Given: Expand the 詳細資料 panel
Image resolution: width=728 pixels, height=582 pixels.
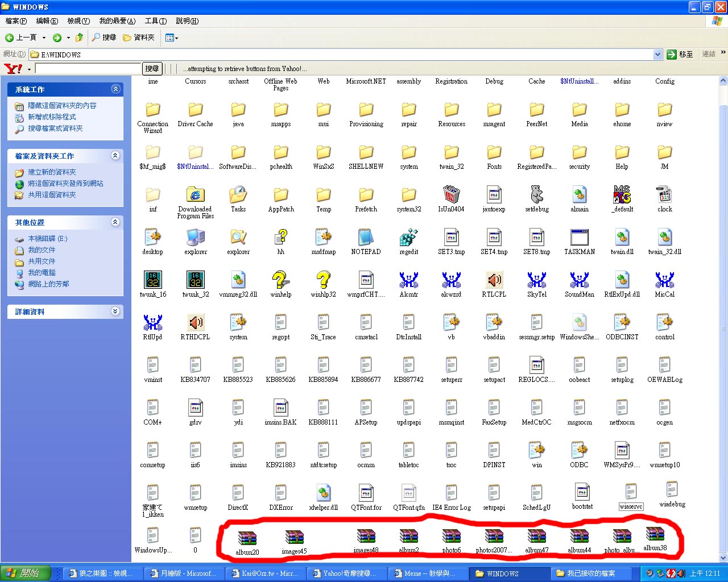Looking at the screenshot, I should tap(115, 311).
